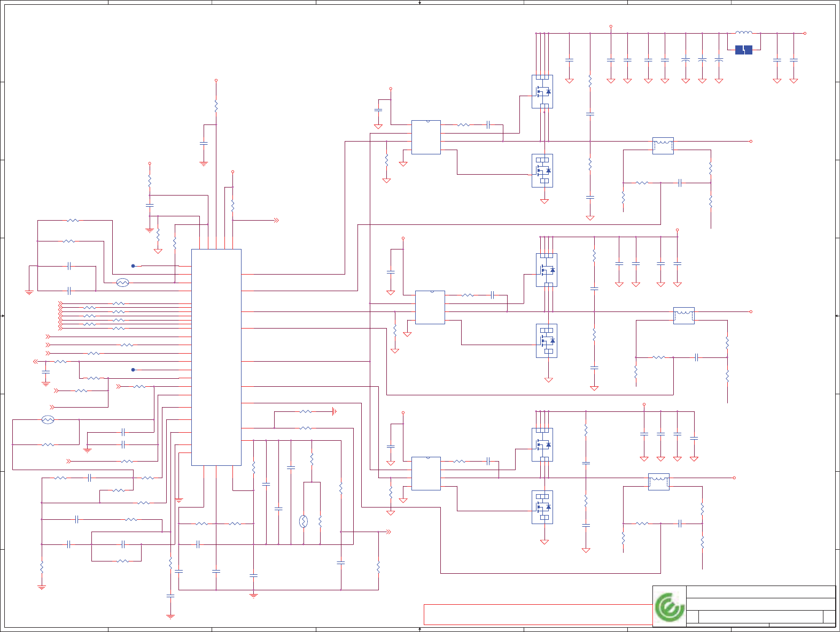Select the upper-left oval thermistor symbol
The width and height of the screenshot is (840, 632).
click(x=122, y=283)
